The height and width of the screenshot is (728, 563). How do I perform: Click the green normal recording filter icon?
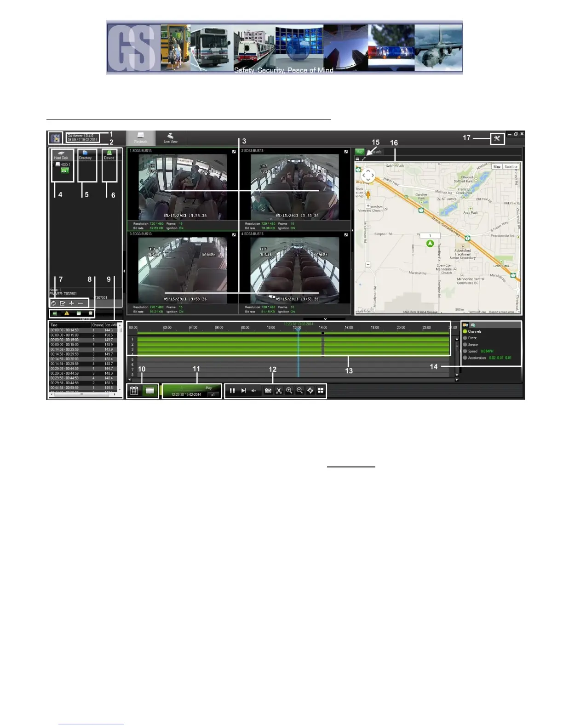pyautogui.click(x=55, y=313)
